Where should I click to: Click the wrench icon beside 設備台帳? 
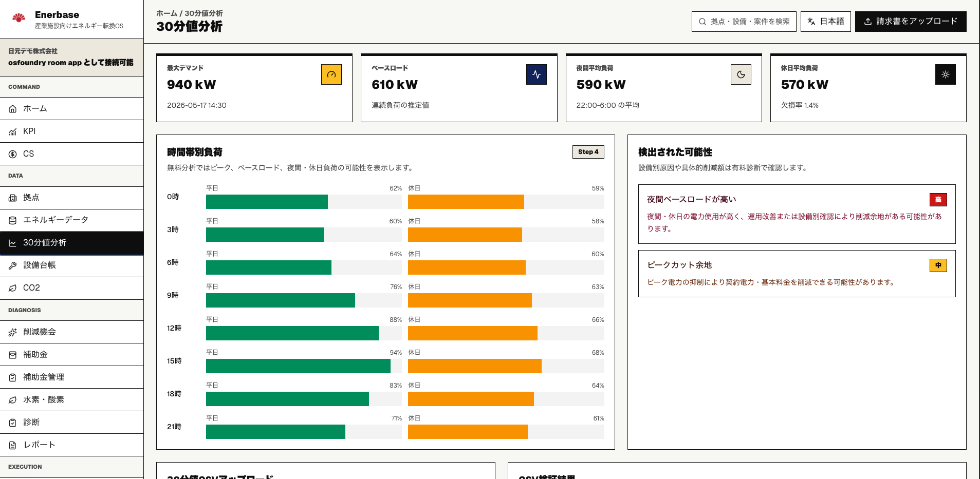13,265
